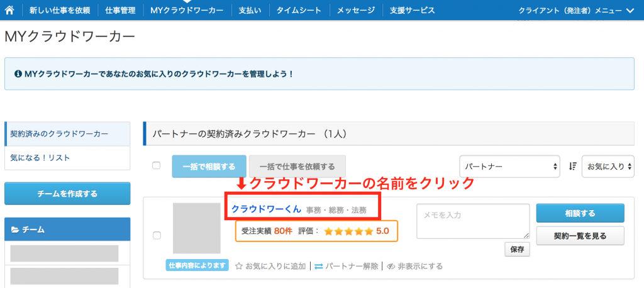This screenshot has width=644, height=288.
Task: Click the home icon in navigation bar
Action: [x=9, y=10]
